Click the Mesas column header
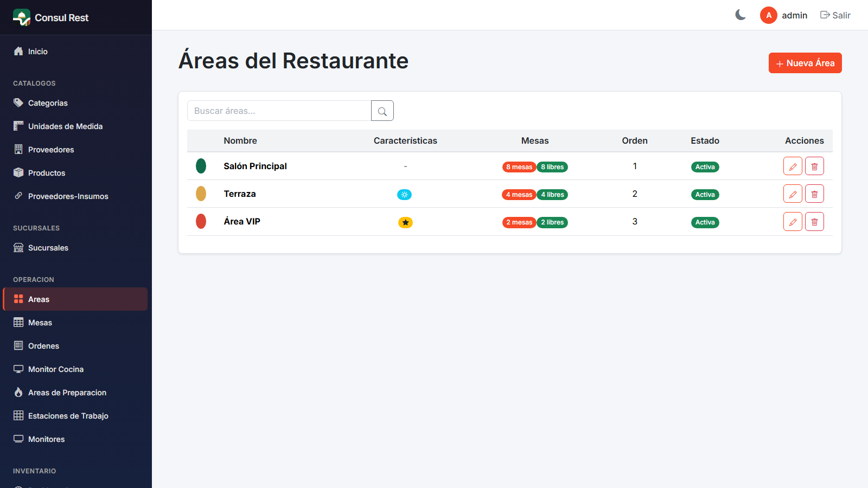This screenshot has height=488, width=868. 535,140
